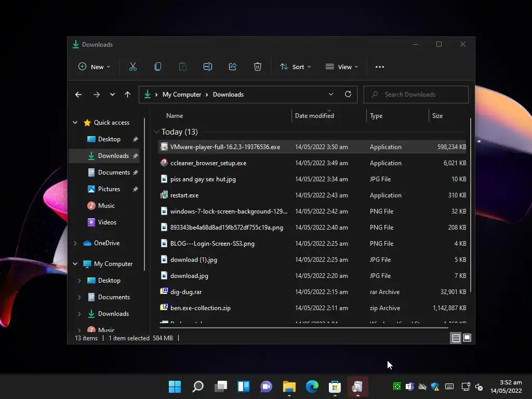Collapse Quick access tree node
This screenshot has height=399, width=532.
pos(75,123)
